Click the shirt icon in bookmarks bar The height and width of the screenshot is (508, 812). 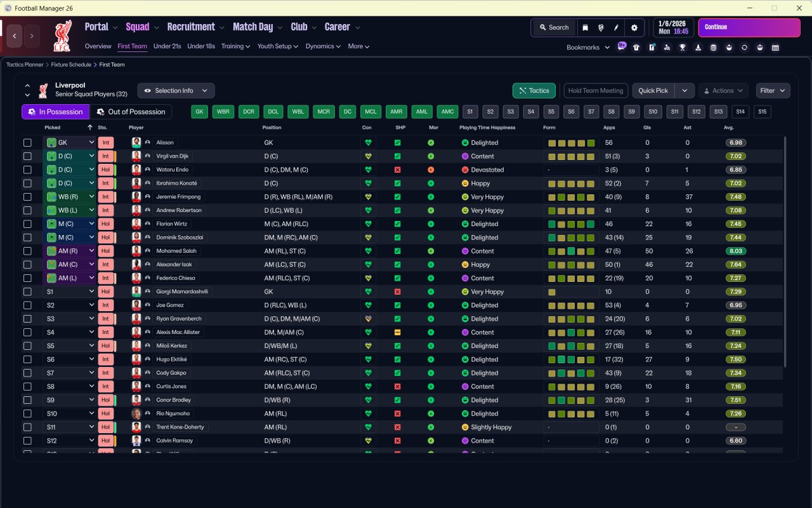[x=636, y=48]
